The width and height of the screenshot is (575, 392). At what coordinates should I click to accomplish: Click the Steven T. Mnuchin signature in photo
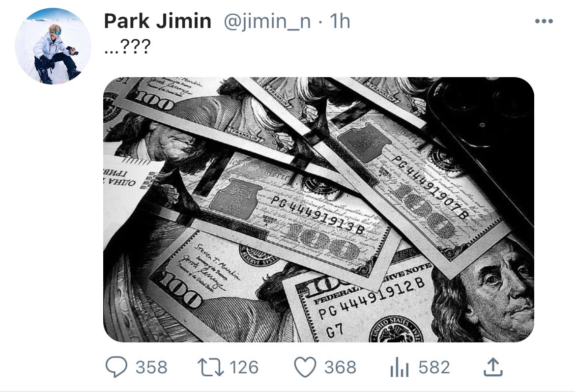click(x=217, y=261)
